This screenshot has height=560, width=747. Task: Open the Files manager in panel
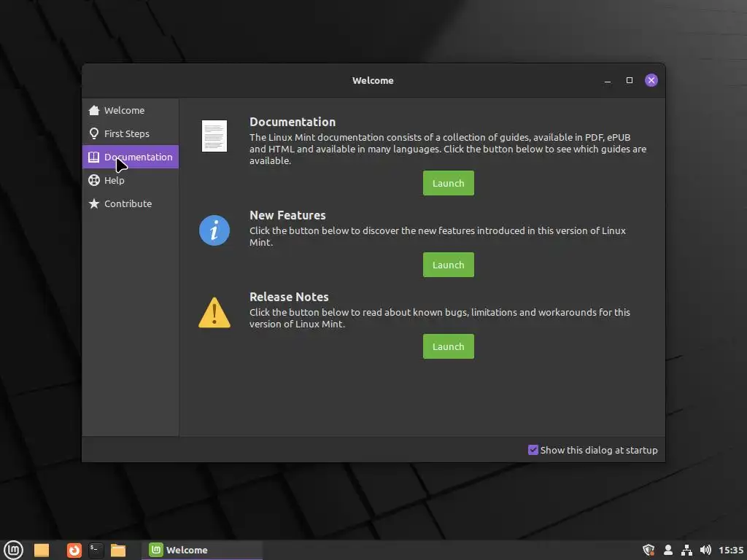(118, 550)
